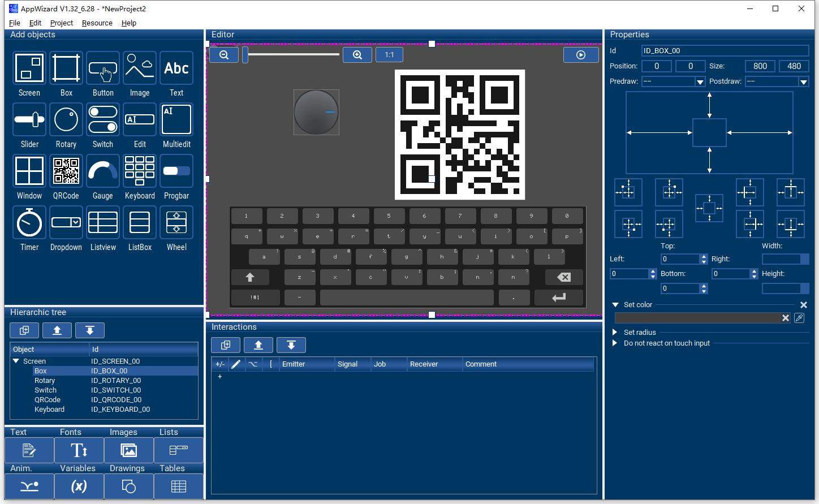Open the Predraw dropdown

(700, 81)
